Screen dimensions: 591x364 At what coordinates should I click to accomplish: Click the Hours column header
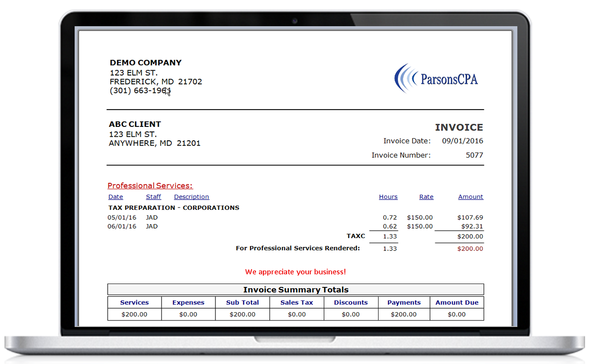coord(388,197)
